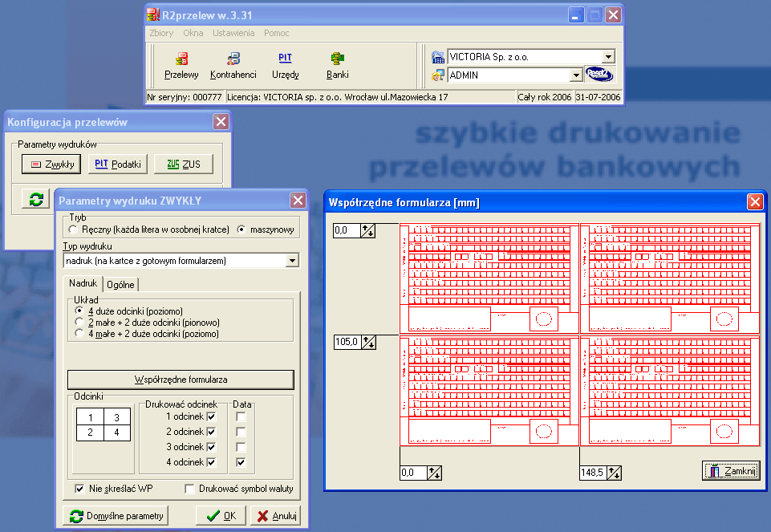The width and height of the screenshot is (771, 532).
Task: Switch to the Ogólne tab
Action: (120, 285)
